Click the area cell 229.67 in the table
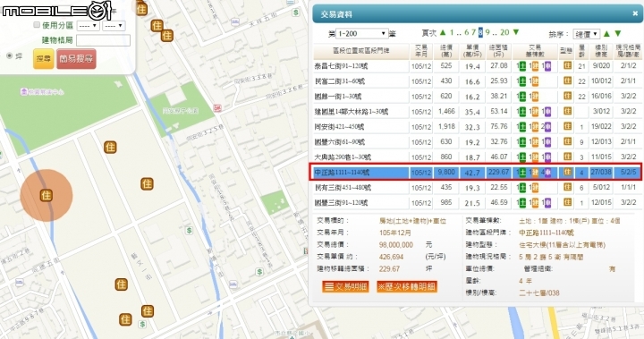This screenshot has width=644, height=339. coord(498,172)
